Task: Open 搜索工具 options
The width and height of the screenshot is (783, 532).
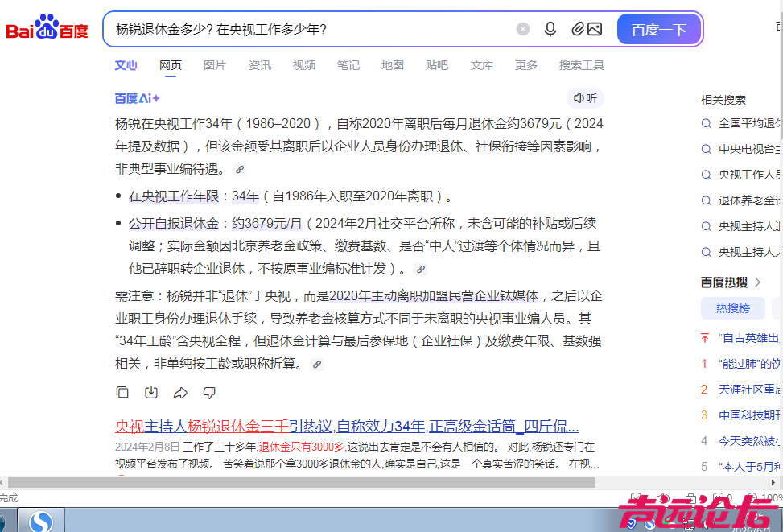Action: pyautogui.click(x=582, y=65)
